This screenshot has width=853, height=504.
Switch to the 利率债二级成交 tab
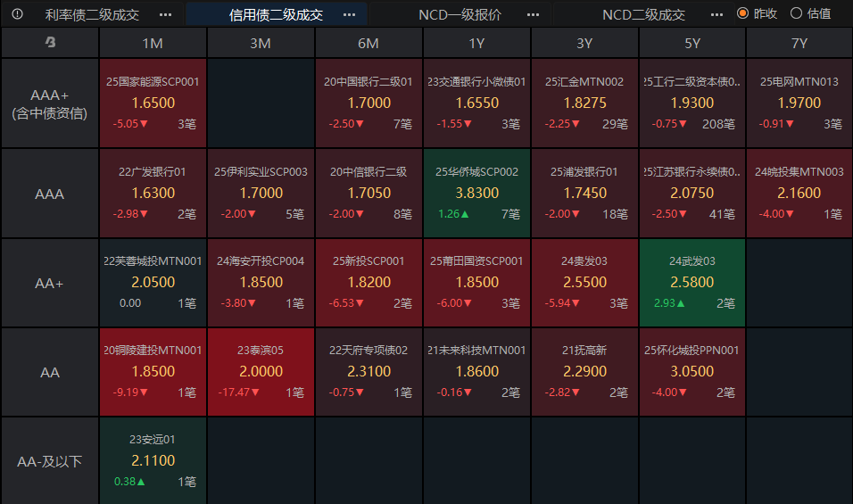[x=92, y=14]
